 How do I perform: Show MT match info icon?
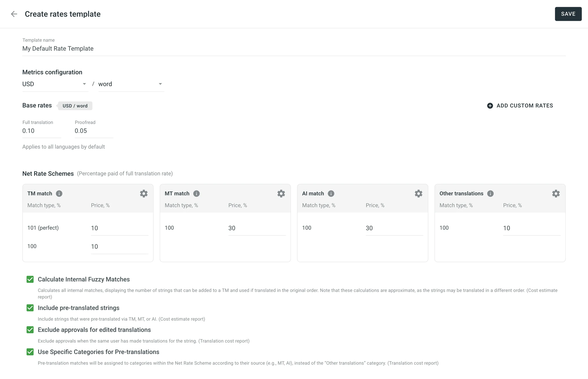point(197,194)
